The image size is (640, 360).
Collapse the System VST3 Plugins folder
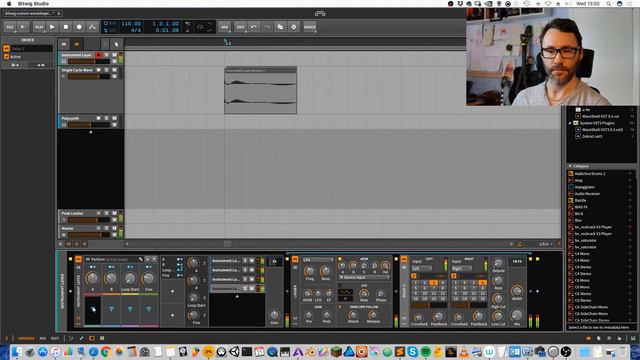coord(570,123)
